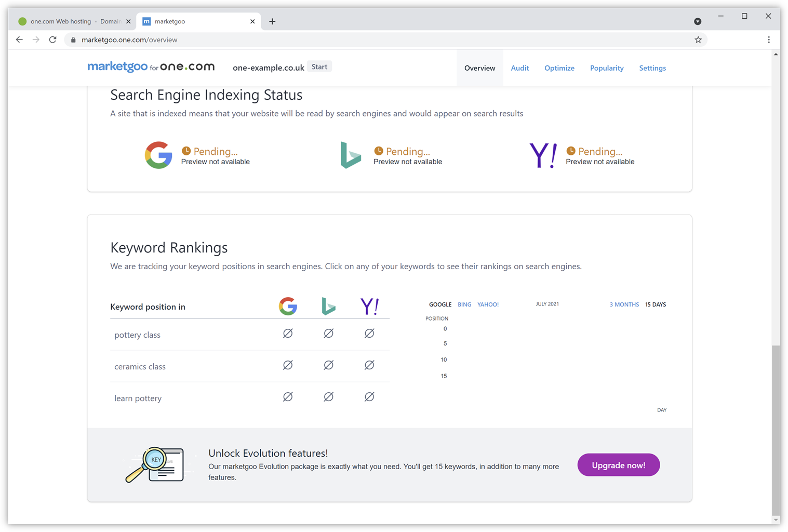Click the Bing column icon in keyword table
This screenshot has height=532, width=788.
[328, 307]
